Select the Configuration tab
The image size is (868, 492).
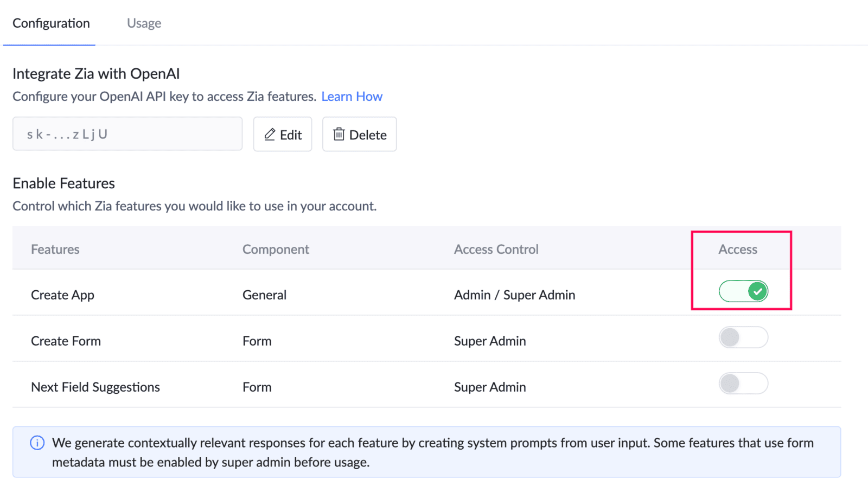click(51, 23)
